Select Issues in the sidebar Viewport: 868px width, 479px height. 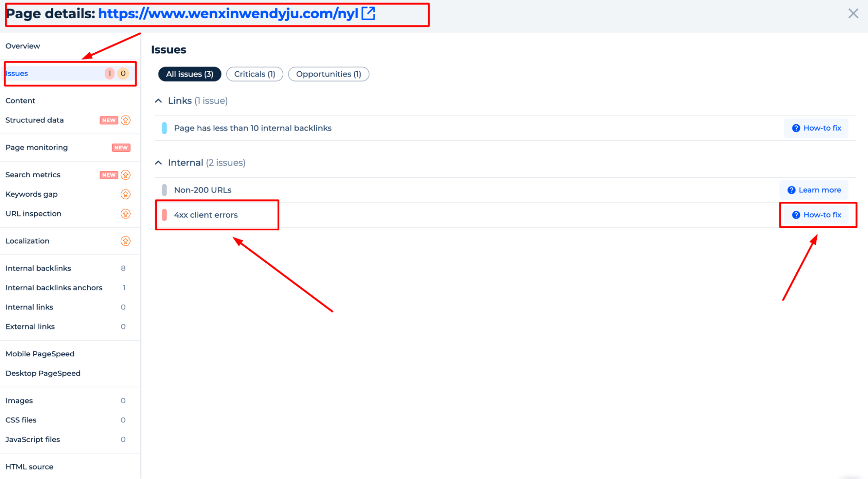coord(69,73)
